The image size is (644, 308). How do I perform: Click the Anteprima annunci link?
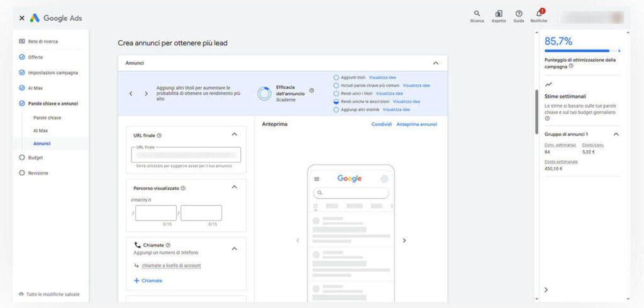point(416,124)
